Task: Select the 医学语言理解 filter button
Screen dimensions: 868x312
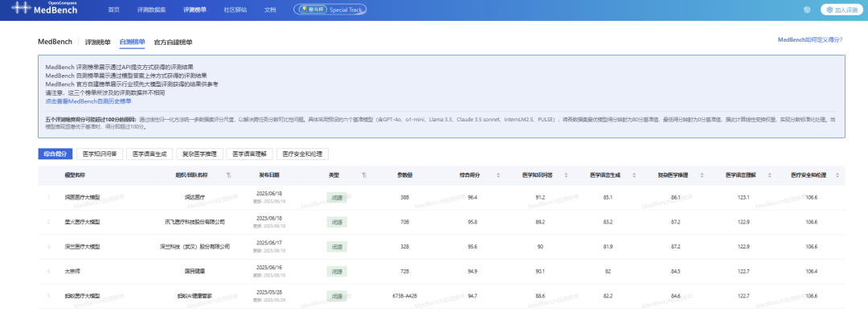Action: pyautogui.click(x=250, y=154)
